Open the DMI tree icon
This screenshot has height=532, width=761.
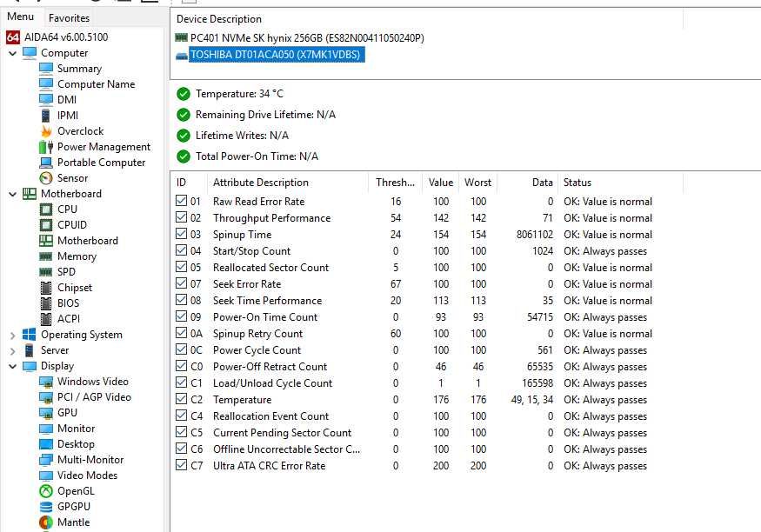tap(45, 99)
